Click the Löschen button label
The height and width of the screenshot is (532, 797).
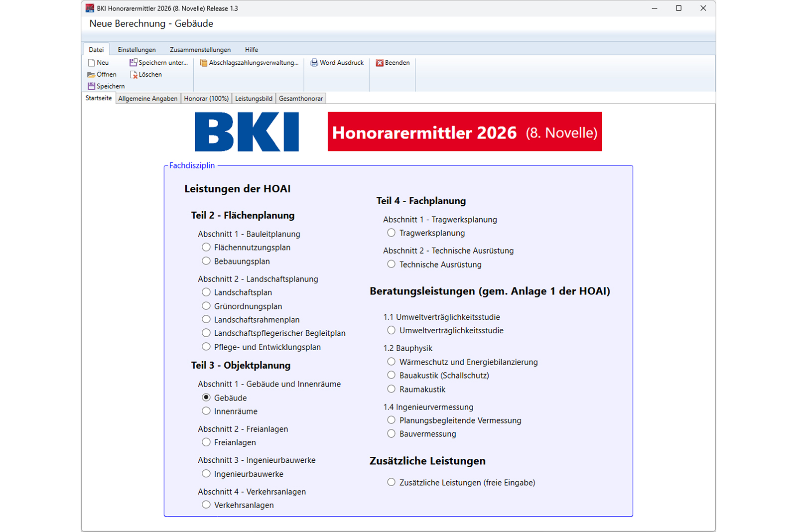coord(150,75)
